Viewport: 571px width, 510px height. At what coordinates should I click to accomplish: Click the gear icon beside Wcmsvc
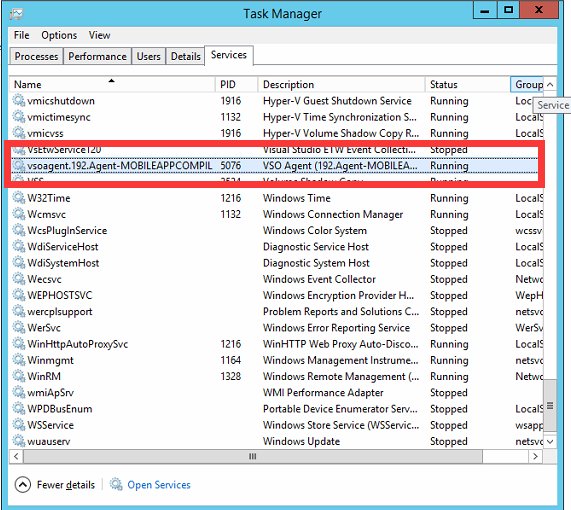(19, 214)
